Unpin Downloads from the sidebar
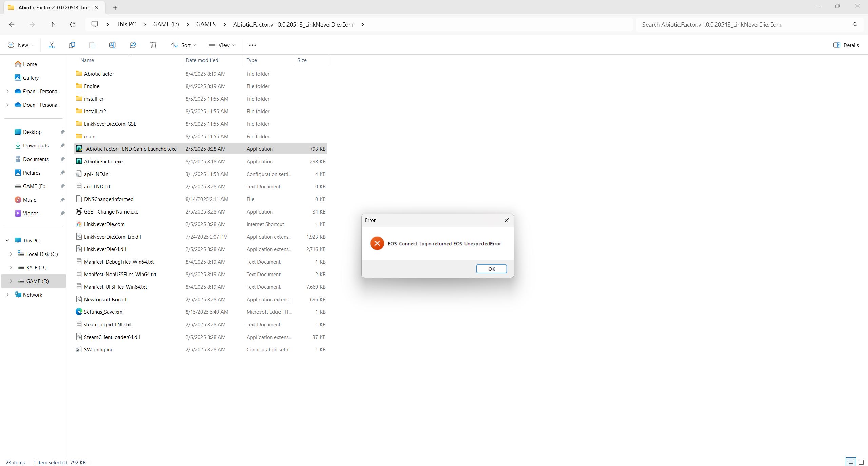The image size is (868, 466). point(62,145)
